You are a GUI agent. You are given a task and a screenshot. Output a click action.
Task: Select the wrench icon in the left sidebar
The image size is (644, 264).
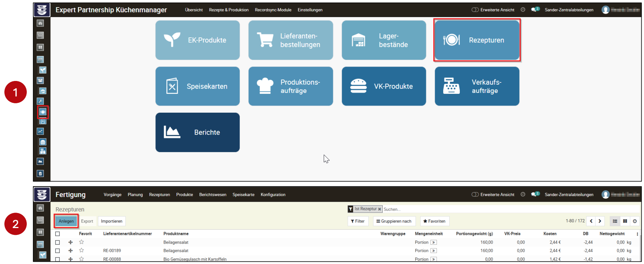point(40,101)
